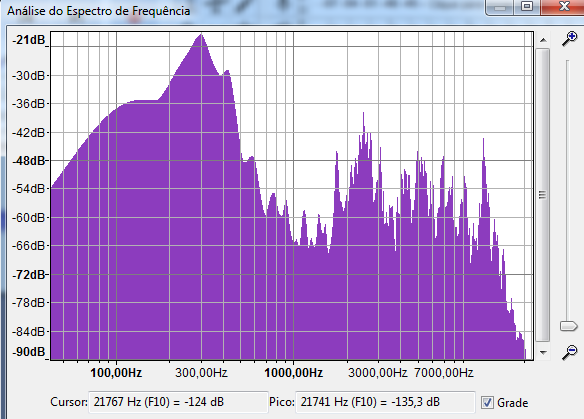
Task: Click the -54dB axis label
Action: coord(29,189)
